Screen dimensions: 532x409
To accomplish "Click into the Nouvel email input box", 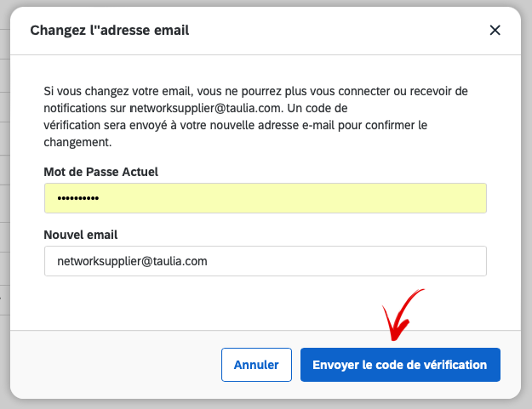I will click(x=266, y=261).
